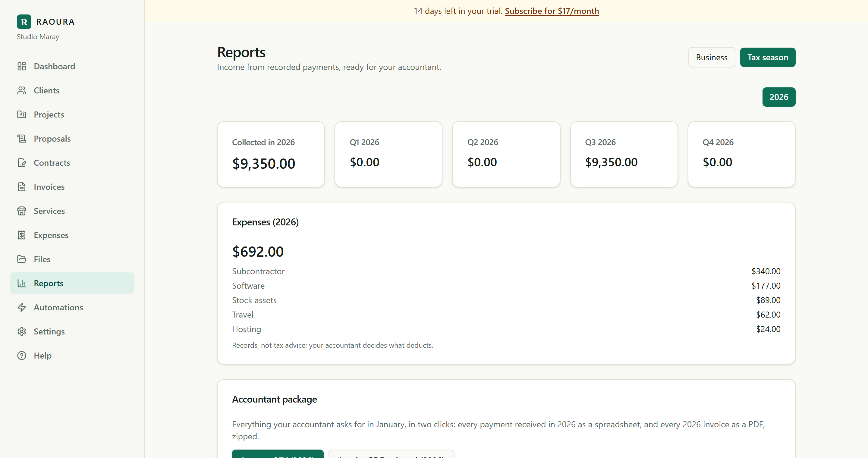Open Clients via the people icon
This screenshot has height=458, width=868.
point(22,91)
